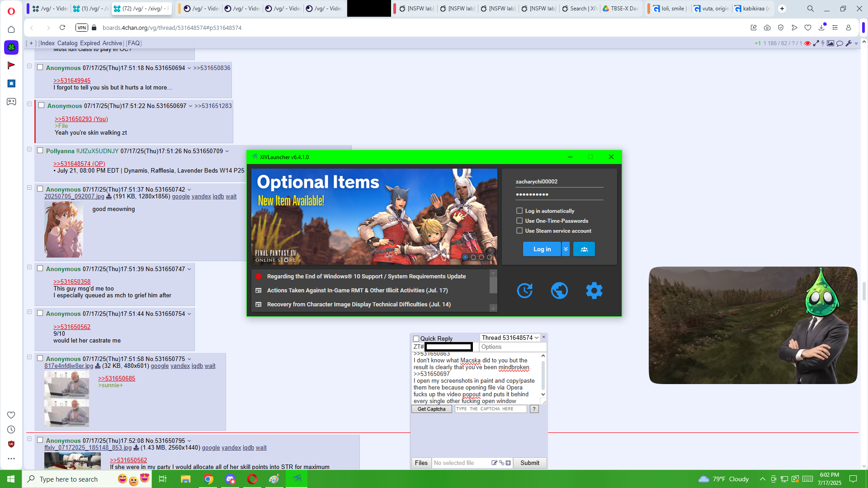The height and width of the screenshot is (488, 868).
Task: Switch to the Search | XIV browser tab
Action: (x=580, y=9)
